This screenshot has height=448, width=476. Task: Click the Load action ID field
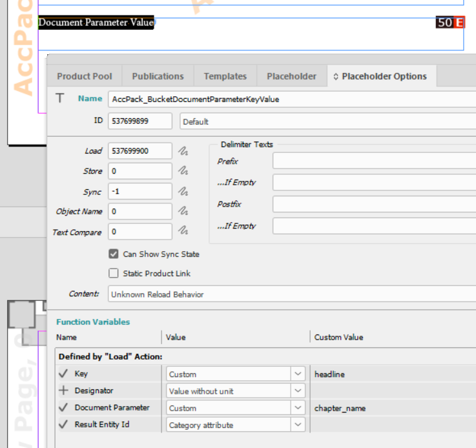coord(140,151)
